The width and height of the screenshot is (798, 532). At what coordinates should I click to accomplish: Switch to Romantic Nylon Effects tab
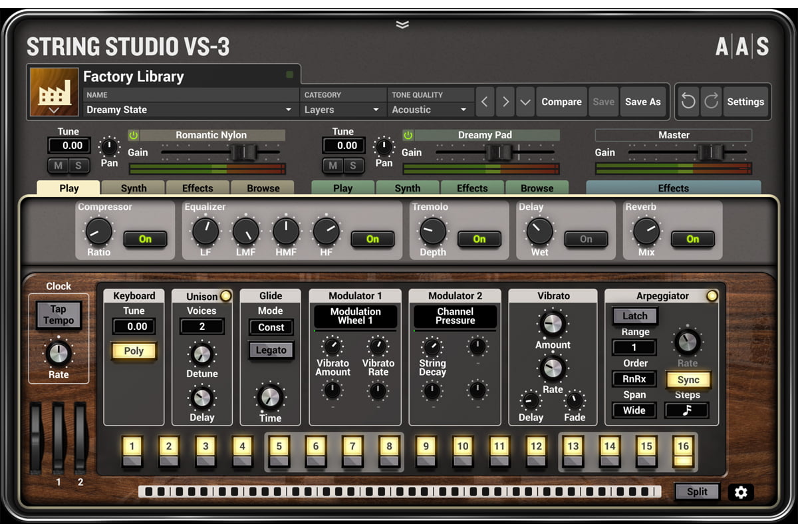click(x=198, y=188)
